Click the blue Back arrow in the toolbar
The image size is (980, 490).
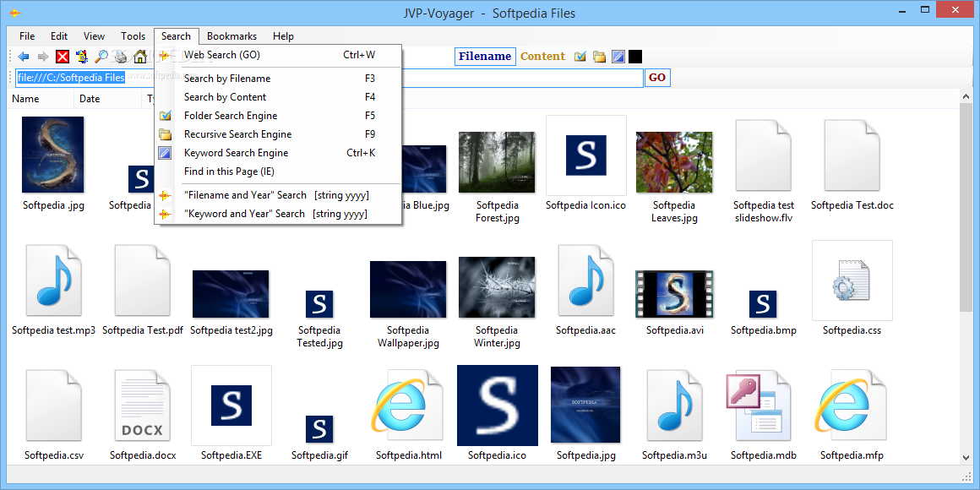coord(24,57)
